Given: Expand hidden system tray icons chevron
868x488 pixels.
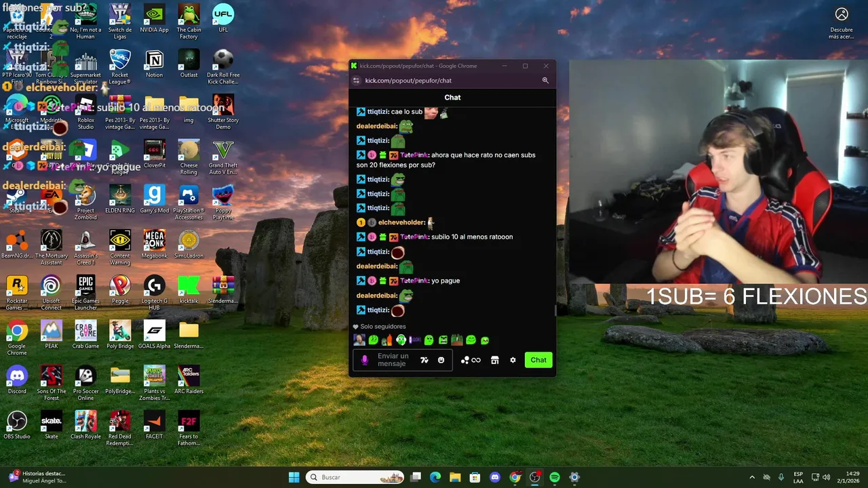Looking at the screenshot, I should click(x=751, y=477).
